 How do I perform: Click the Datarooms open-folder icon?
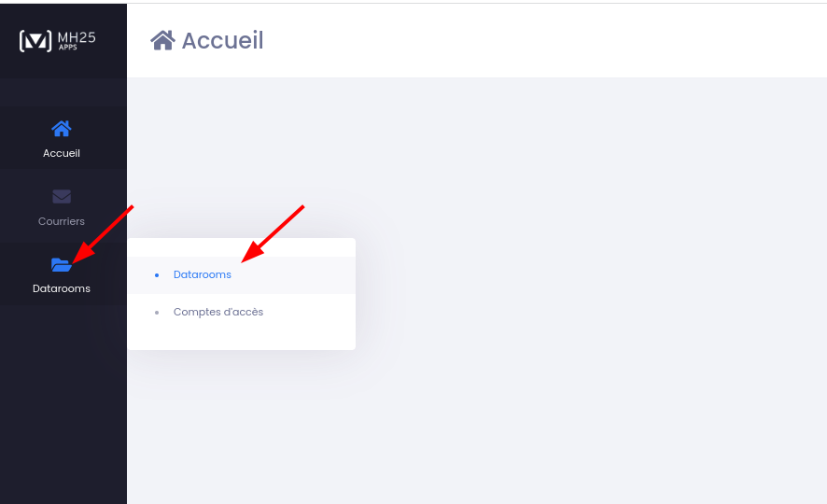pyautogui.click(x=62, y=265)
